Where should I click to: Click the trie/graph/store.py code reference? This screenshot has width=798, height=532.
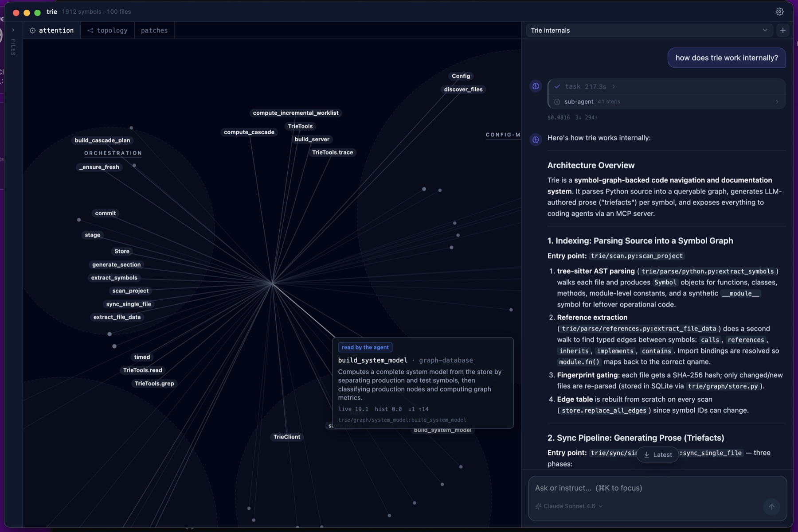tap(723, 386)
